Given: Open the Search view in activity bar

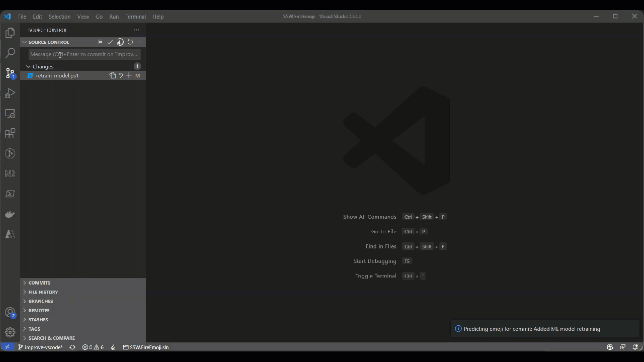Looking at the screenshot, I should (10, 53).
